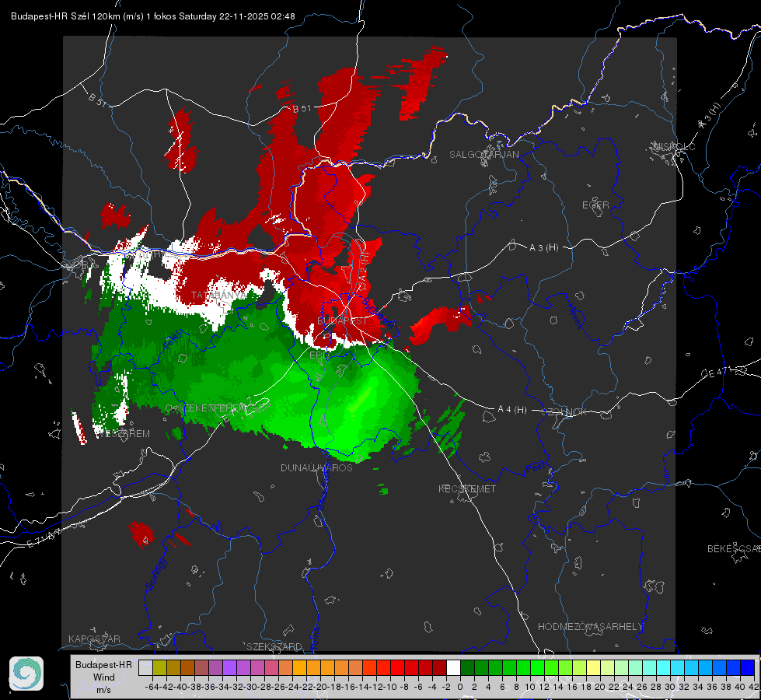Click the VESZPRÉM city label
The height and width of the screenshot is (700, 761).
point(124,434)
